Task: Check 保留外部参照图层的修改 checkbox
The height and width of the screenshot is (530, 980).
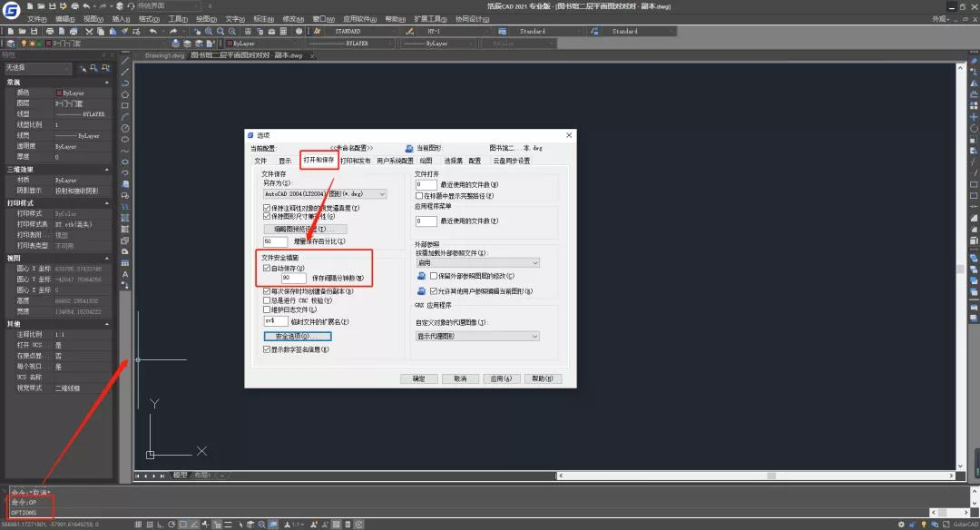Action: pyautogui.click(x=434, y=276)
